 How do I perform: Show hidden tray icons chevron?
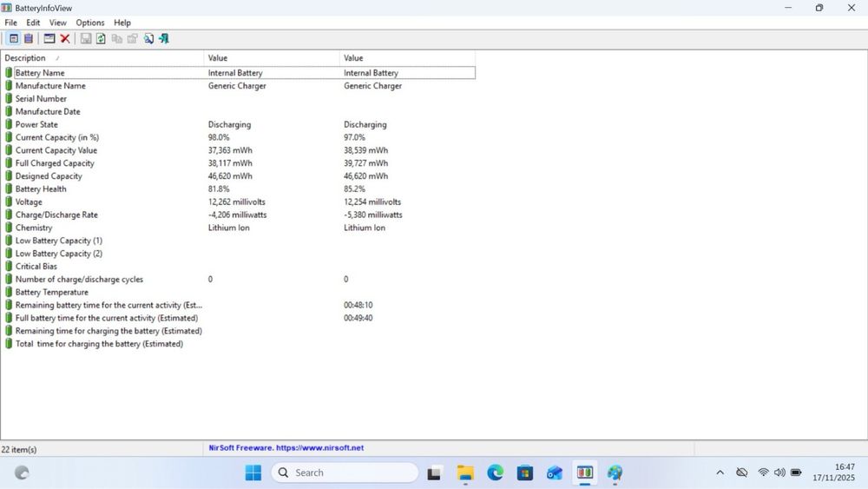(720, 472)
